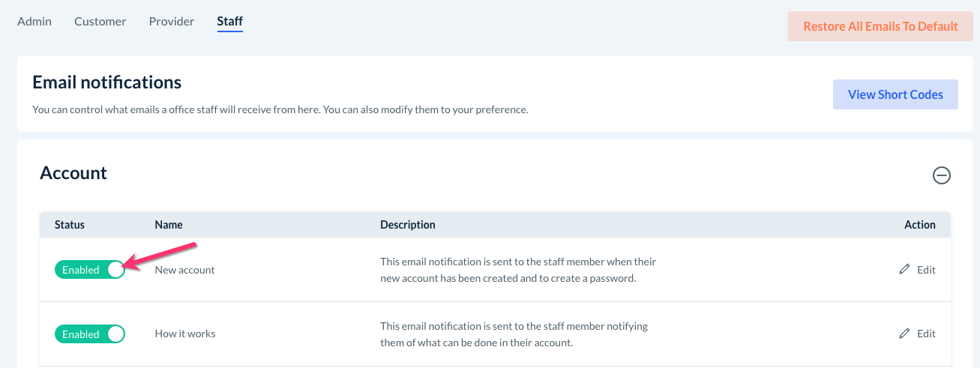Open the Customer tab

100,21
